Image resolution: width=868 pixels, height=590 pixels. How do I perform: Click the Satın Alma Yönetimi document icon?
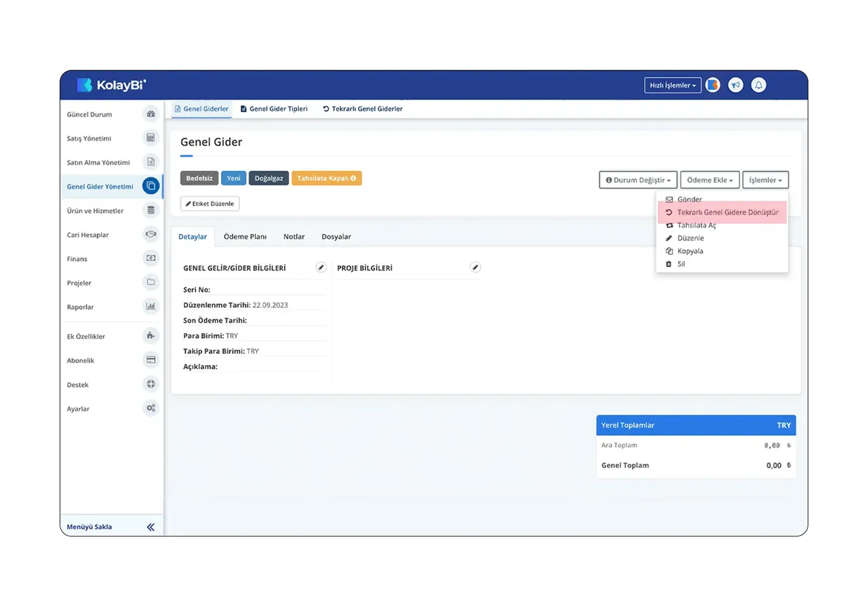[151, 162]
